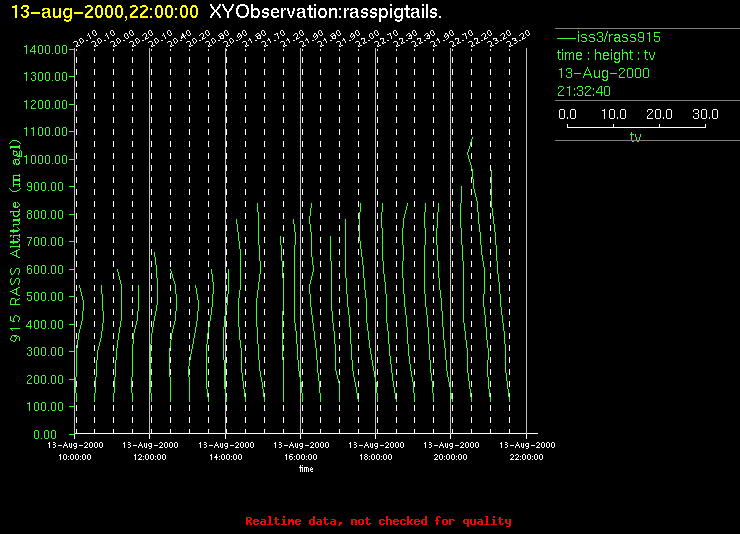The image size is (740, 534).
Task: Click the 'time' x-axis title
Action: point(305,468)
